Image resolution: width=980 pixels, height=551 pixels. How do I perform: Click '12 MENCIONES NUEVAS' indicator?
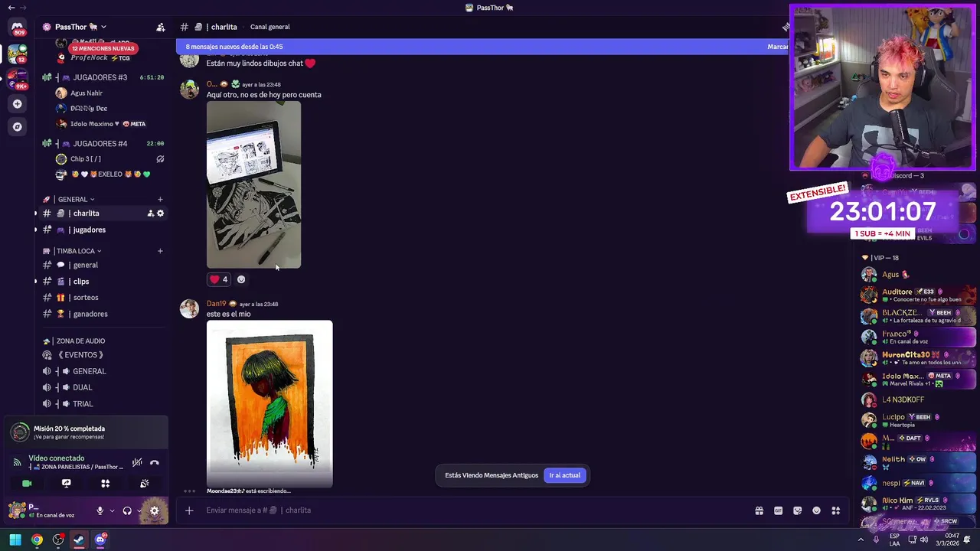tap(102, 48)
